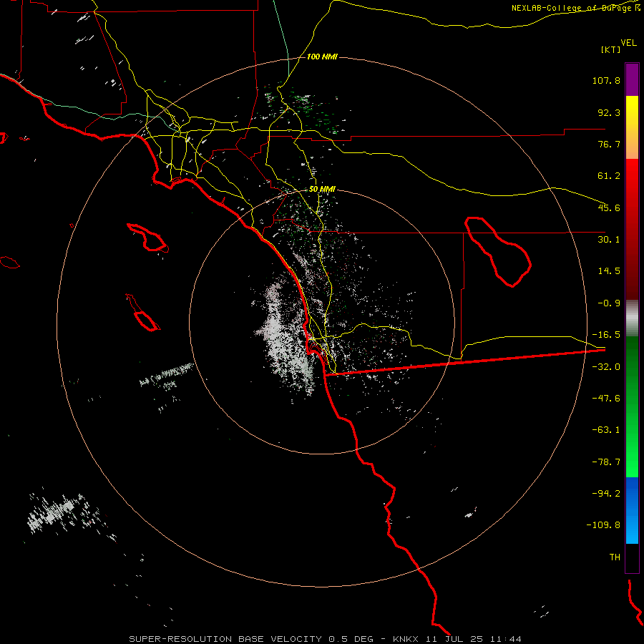Click the 92.3 velocity scale value
The width and height of the screenshot is (644, 644).
click(x=609, y=112)
